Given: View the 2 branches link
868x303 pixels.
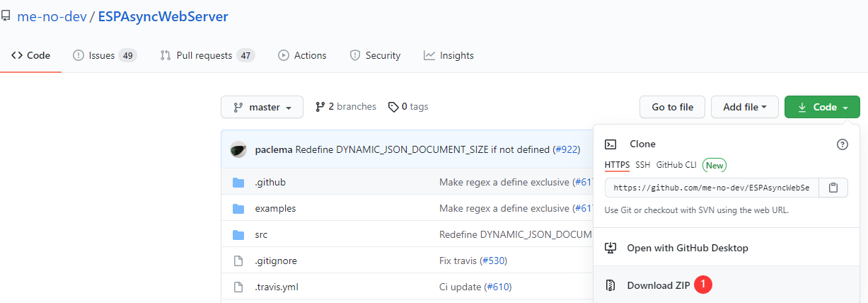Looking at the screenshot, I should (346, 107).
